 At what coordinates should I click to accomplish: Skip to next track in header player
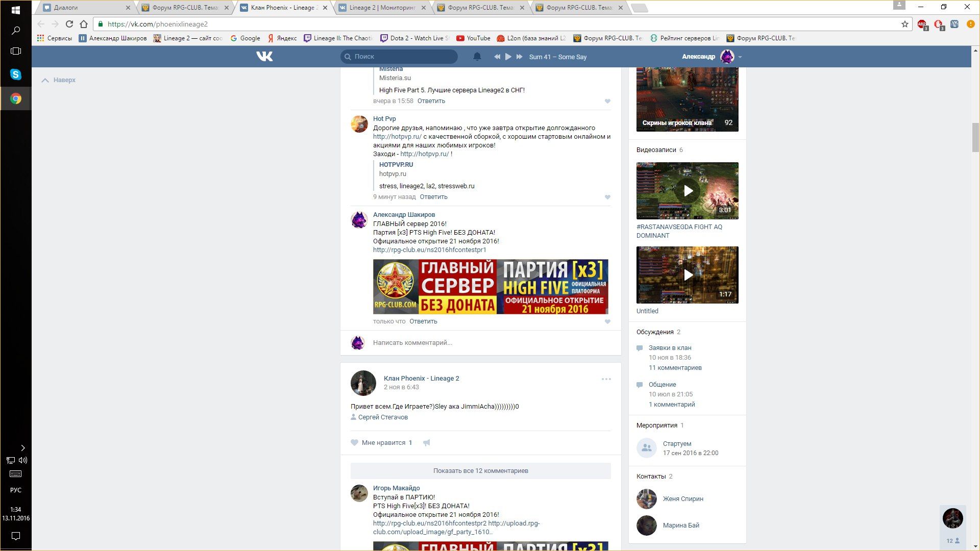click(519, 57)
